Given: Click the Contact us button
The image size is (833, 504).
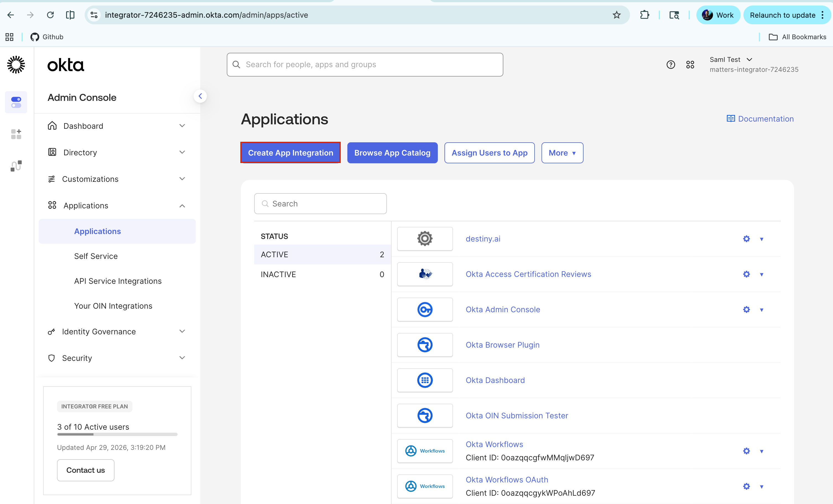Looking at the screenshot, I should click(85, 470).
